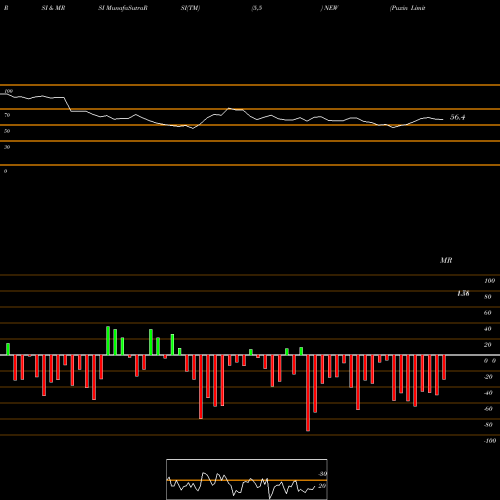Click the 80 label on MR axis
Viewport: 500px width, 500px height.
488,297
